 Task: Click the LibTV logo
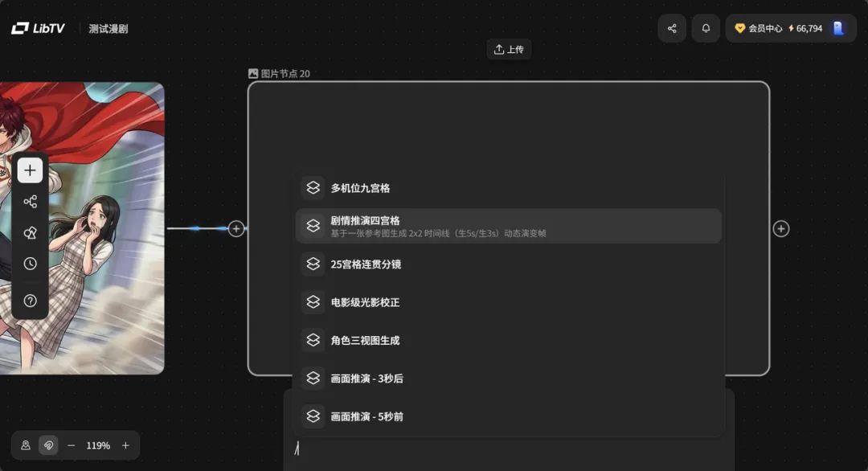(x=38, y=28)
